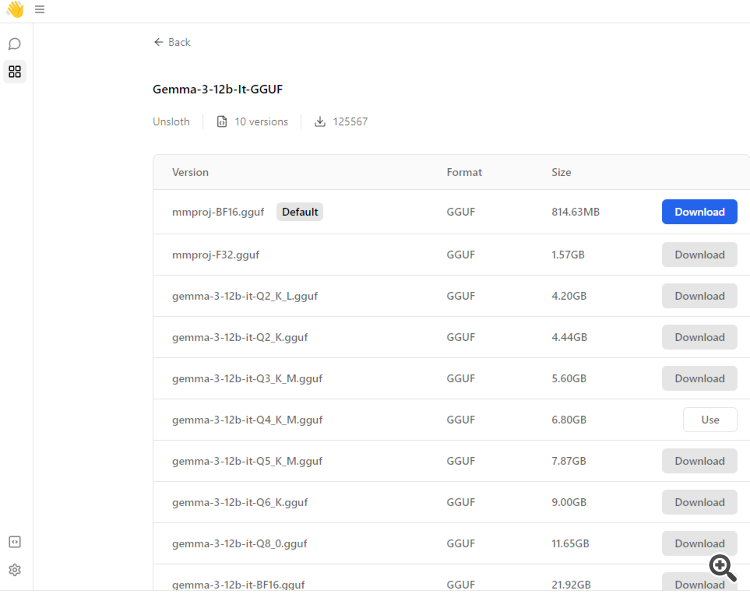Download the mmproj-BF16.gguf default version

699,212
